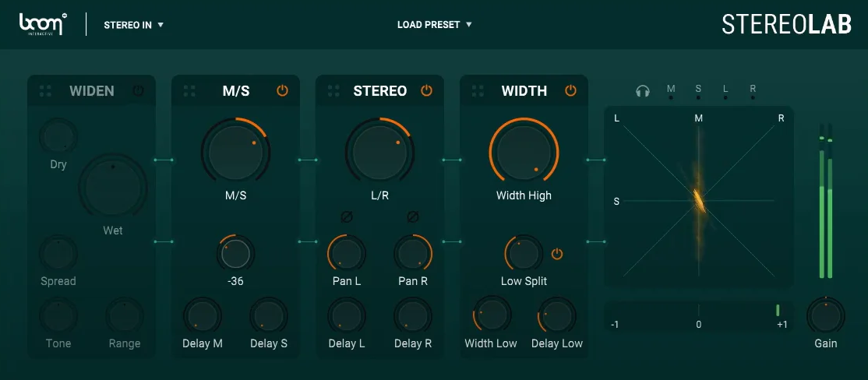Grab the STEREO module drag handle
The width and height of the screenshot is (868, 380).
[x=333, y=91]
